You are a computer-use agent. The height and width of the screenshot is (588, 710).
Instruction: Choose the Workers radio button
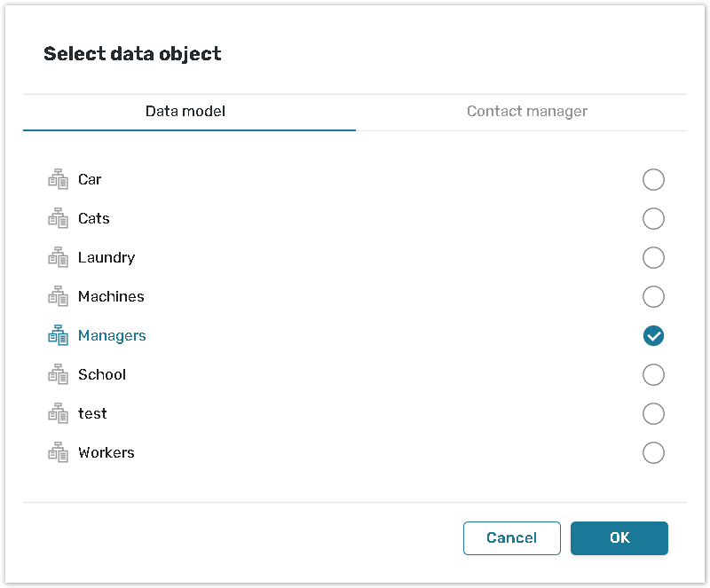(x=653, y=453)
